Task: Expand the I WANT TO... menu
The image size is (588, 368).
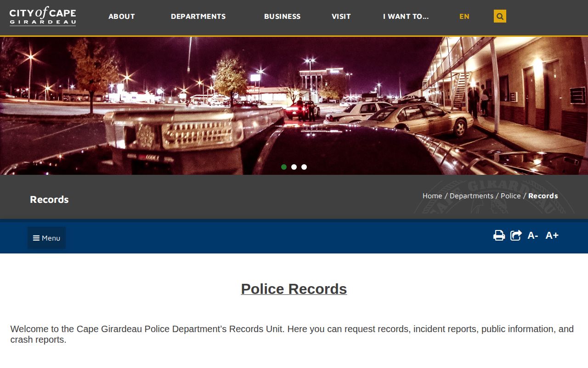Action: 406,17
